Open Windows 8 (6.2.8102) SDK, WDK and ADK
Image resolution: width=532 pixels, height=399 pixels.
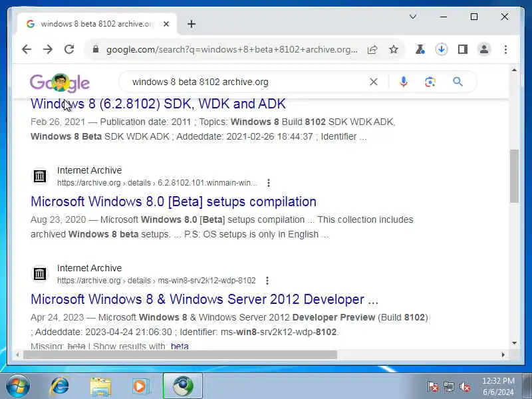(158, 104)
